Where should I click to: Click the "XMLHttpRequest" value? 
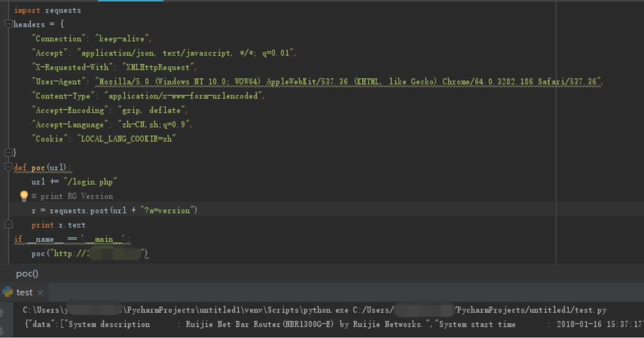pos(158,67)
